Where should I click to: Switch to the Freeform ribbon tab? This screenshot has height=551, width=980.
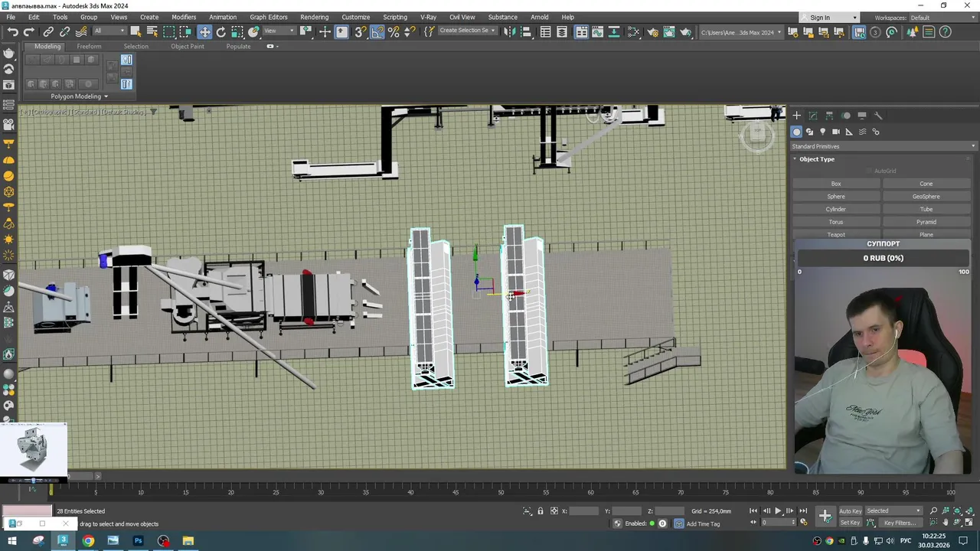tap(89, 46)
